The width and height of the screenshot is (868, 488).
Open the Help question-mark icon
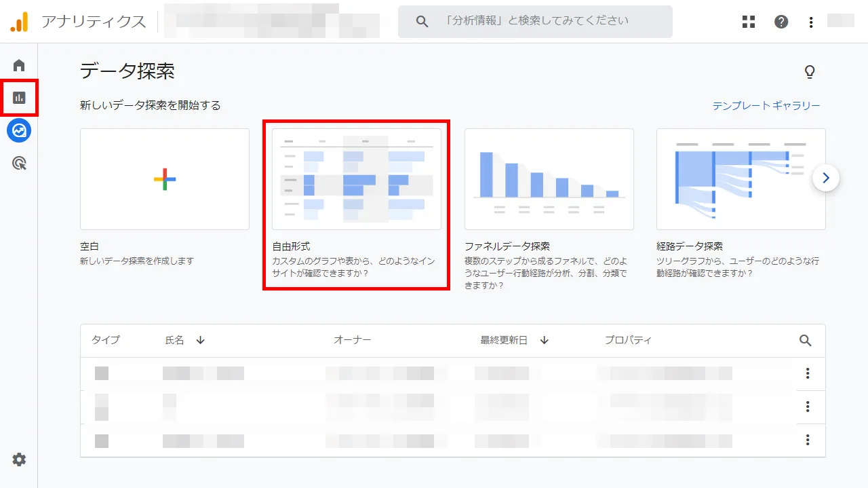781,21
